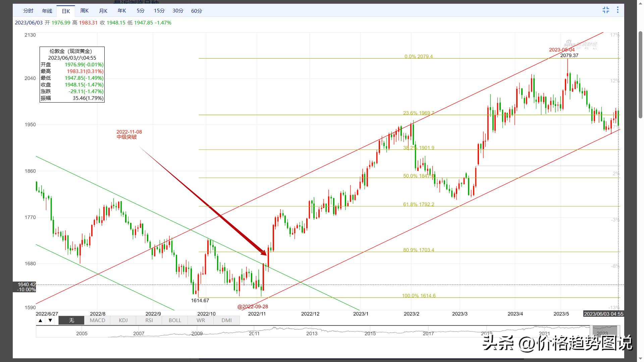The width and height of the screenshot is (644, 362).
Task: Enable the MACD indicator
Action: click(x=97, y=320)
